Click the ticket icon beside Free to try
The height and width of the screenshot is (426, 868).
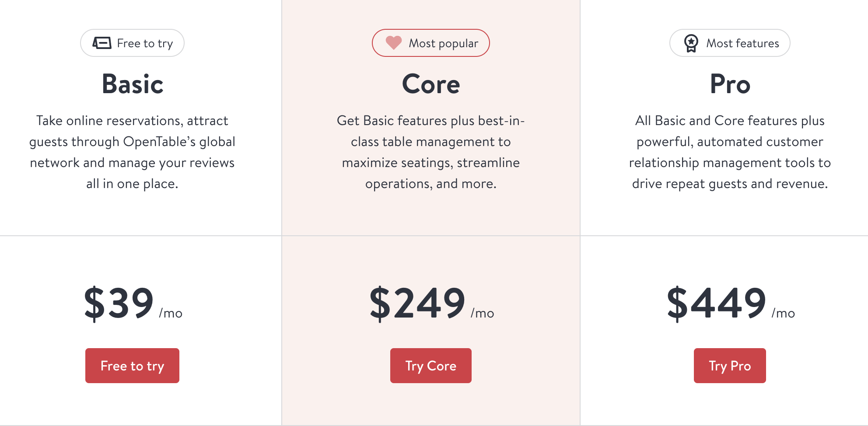(x=101, y=43)
